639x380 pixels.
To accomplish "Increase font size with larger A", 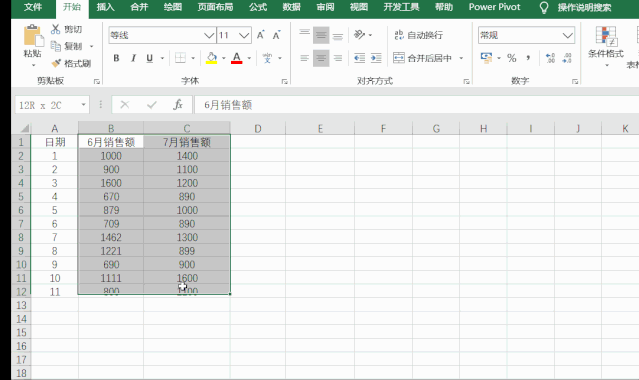I will pyautogui.click(x=261, y=35).
